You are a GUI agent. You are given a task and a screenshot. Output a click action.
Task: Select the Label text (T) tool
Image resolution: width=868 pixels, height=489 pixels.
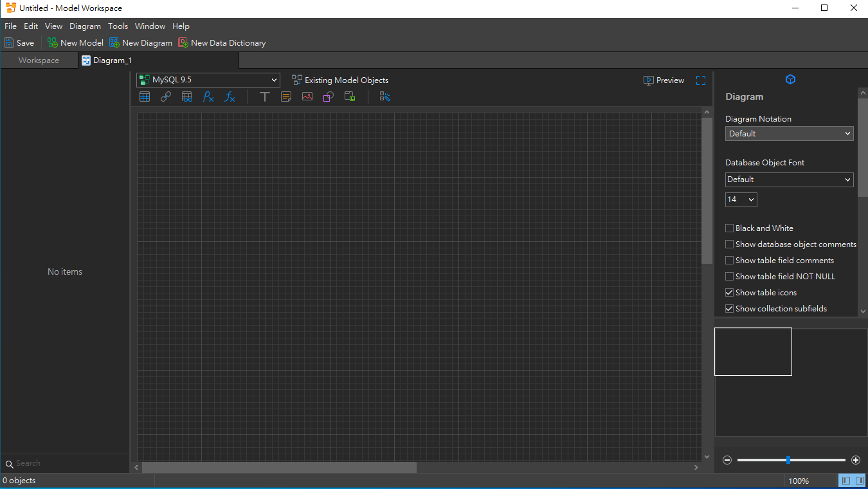coord(264,97)
